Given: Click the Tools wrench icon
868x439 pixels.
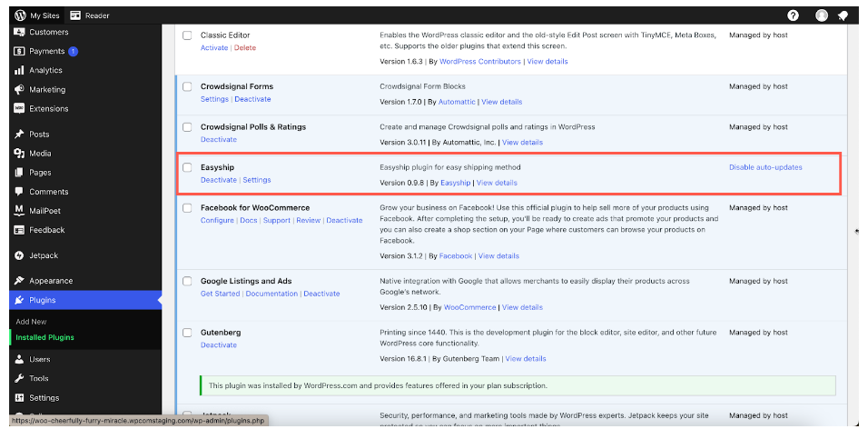Looking at the screenshot, I should tap(19, 379).
